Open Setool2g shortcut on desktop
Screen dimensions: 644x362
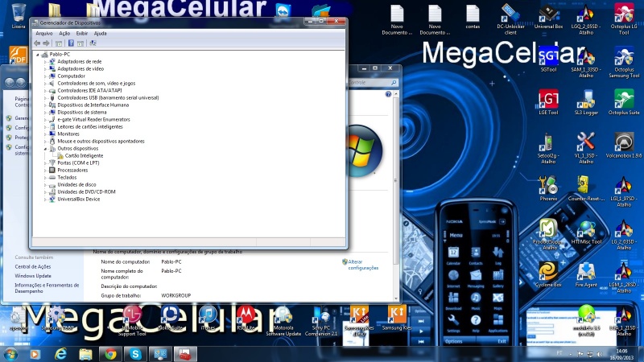pyautogui.click(x=548, y=149)
